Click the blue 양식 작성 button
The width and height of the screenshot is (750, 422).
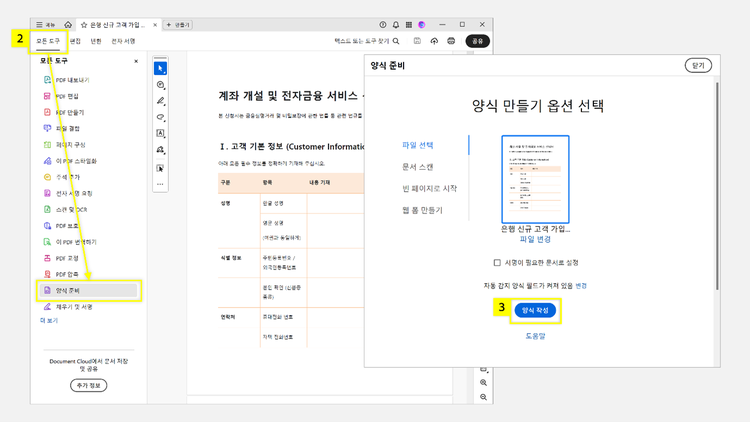(535, 311)
